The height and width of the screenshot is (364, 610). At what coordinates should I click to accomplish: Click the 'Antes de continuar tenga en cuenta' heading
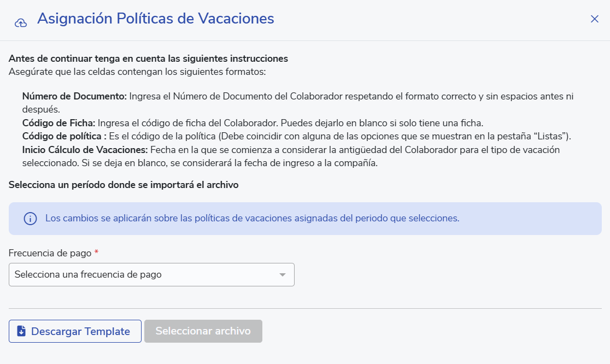(148, 58)
